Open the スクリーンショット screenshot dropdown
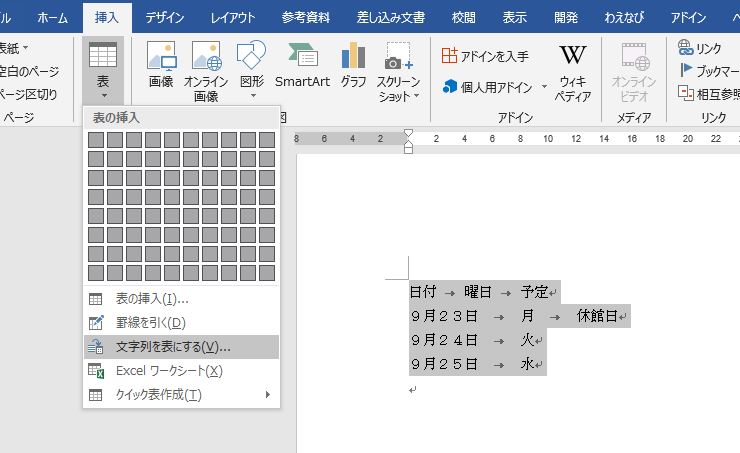 click(398, 72)
